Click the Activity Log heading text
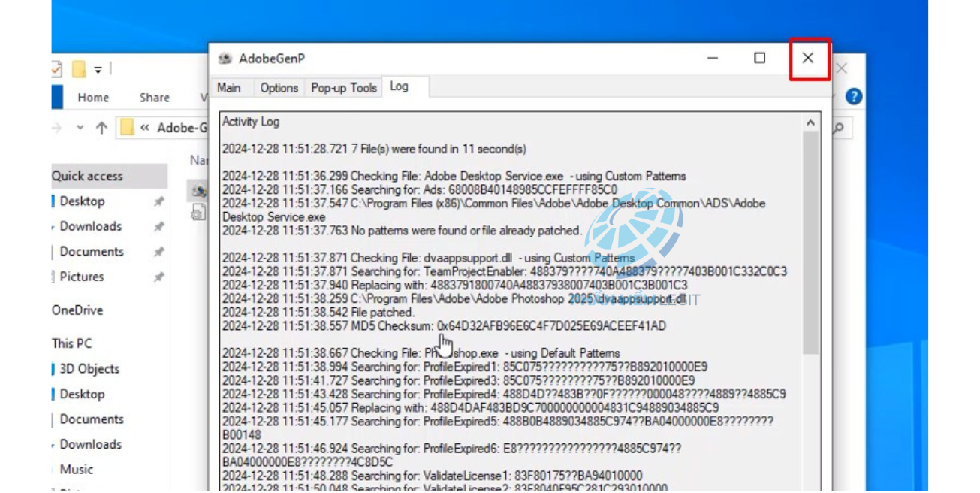 pyautogui.click(x=251, y=122)
